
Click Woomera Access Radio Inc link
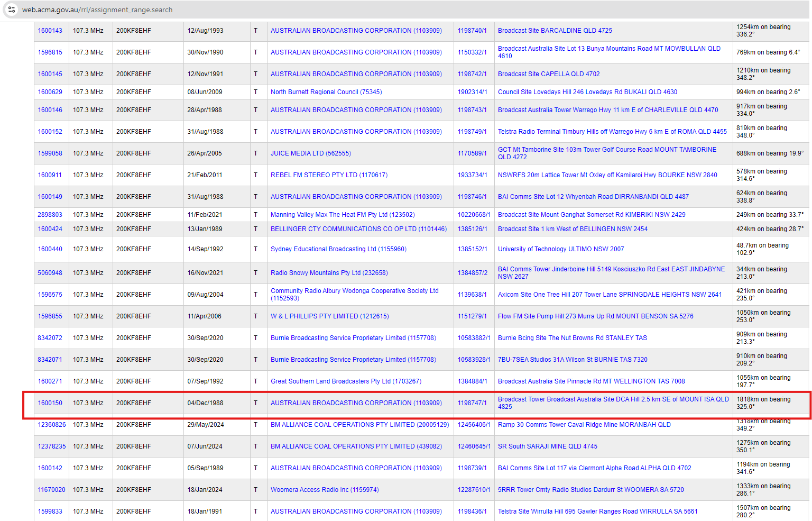click(x=325, y=490)
